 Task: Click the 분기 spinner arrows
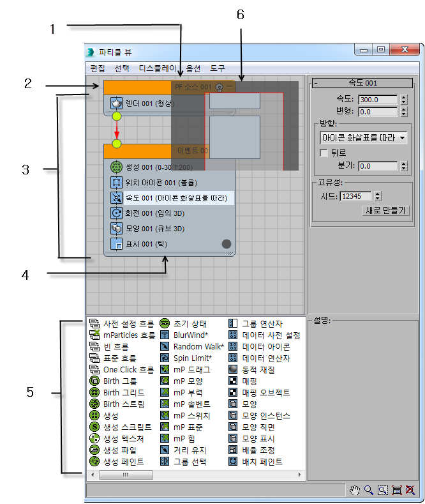(x=404, y=166)
